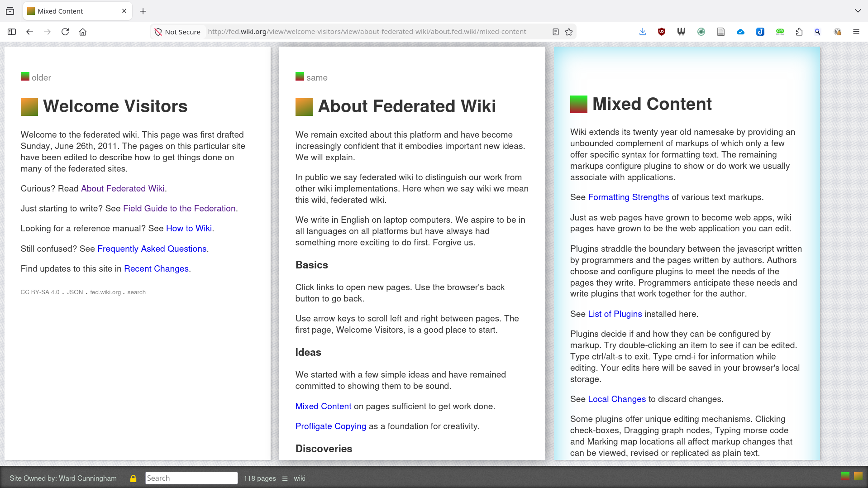Image resolution: width=868 pixels, height=488 pixels.
Task: Follow the Frequently Asked Questions link
Action: point(152,249)
